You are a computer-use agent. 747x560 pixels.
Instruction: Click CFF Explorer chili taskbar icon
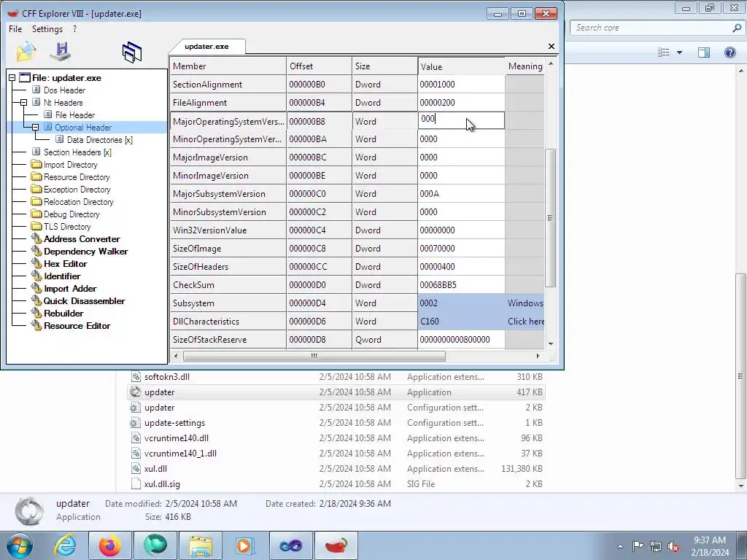pyautogui.click(x=336, y=545)
